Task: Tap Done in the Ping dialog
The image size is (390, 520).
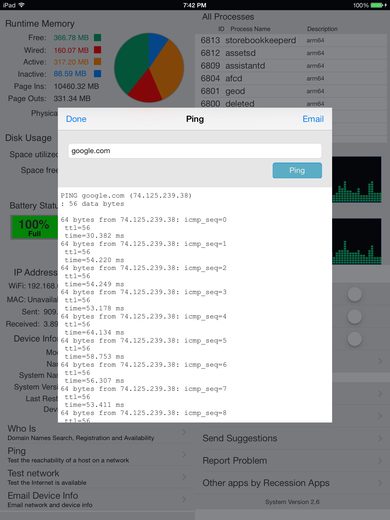Action: tap(76, 119)
